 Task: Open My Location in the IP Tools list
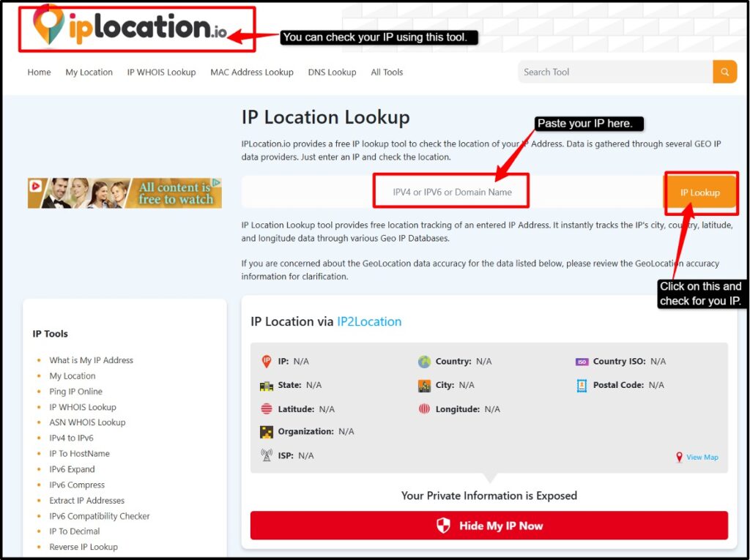pyautogui.click(x=73, y=376)
